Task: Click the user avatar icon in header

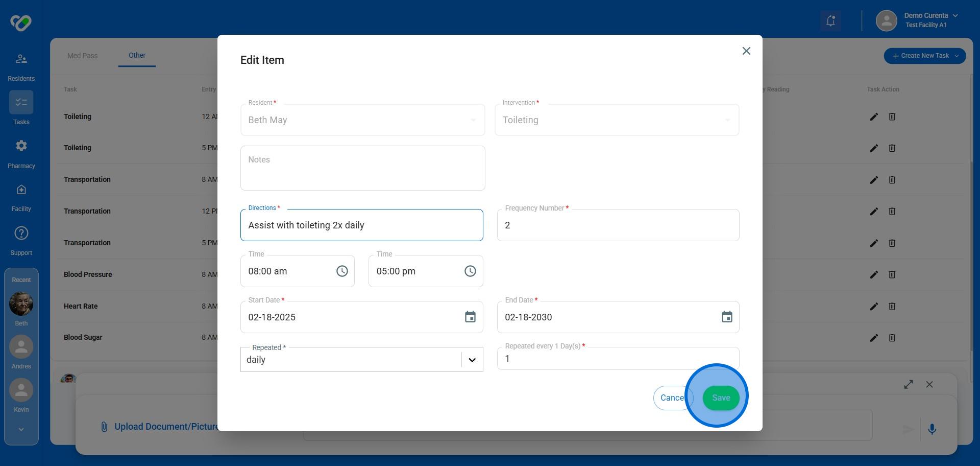Action: [x=886, y=21]
